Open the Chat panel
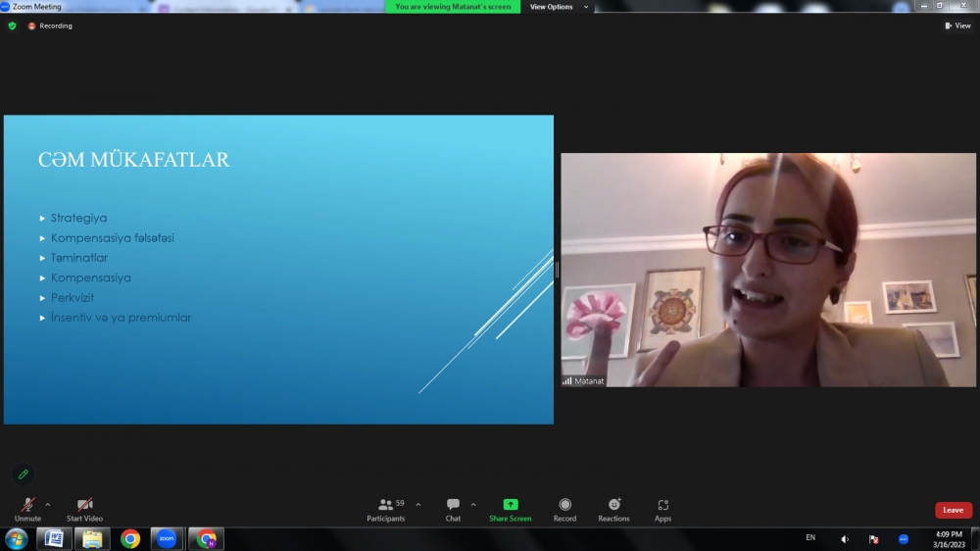 (453, 507)
